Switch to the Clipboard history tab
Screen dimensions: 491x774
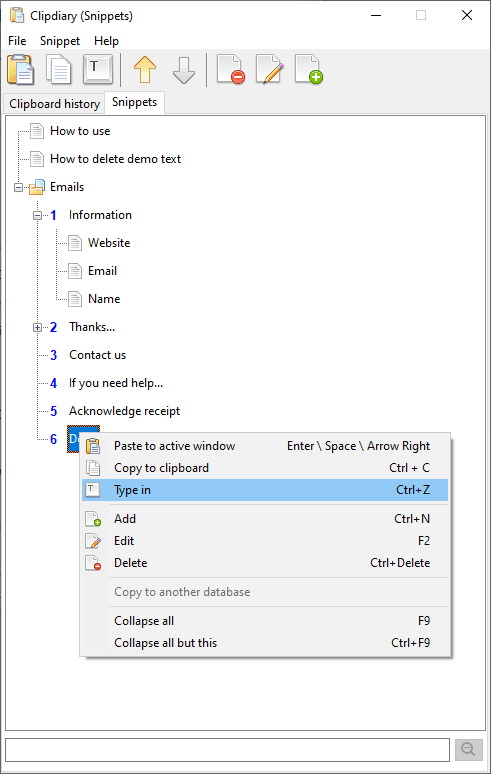54,104
